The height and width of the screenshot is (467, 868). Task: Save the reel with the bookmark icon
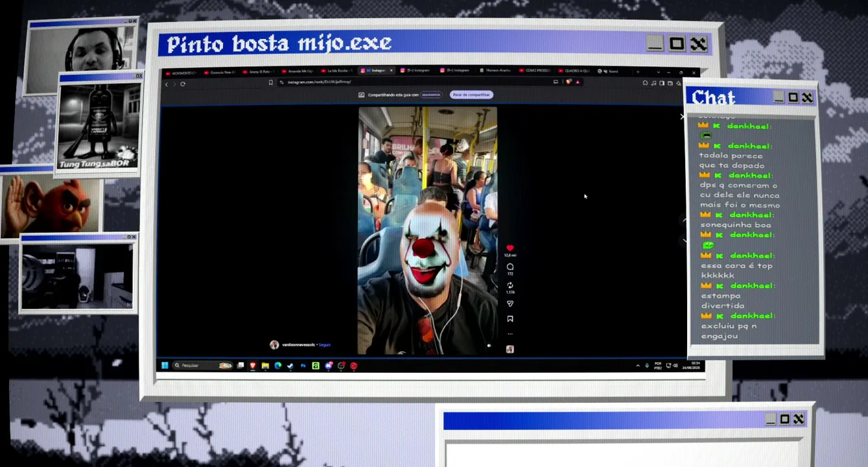(510, 319)
